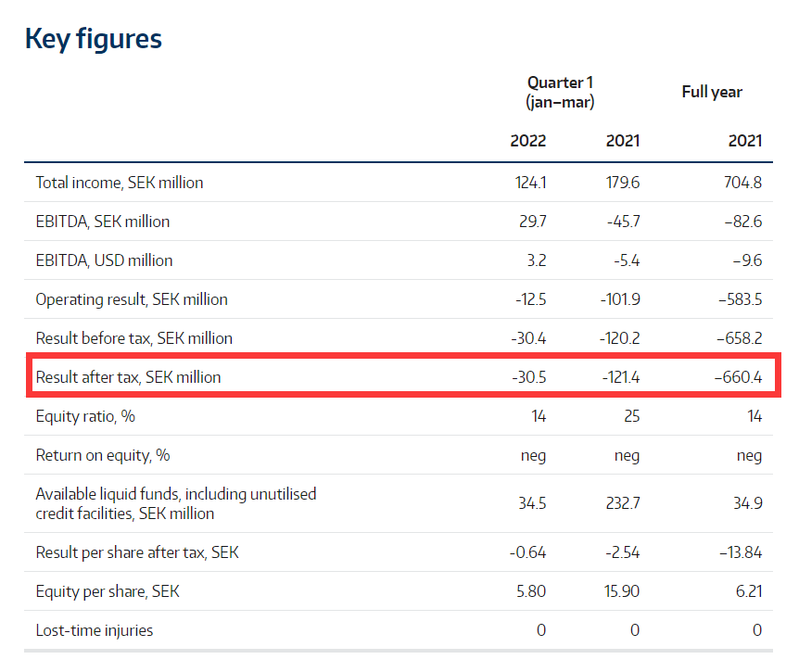This screenshot has width=799, height=672.
Task: Click the 704.8 total income value
Action: tap(742, 183)
